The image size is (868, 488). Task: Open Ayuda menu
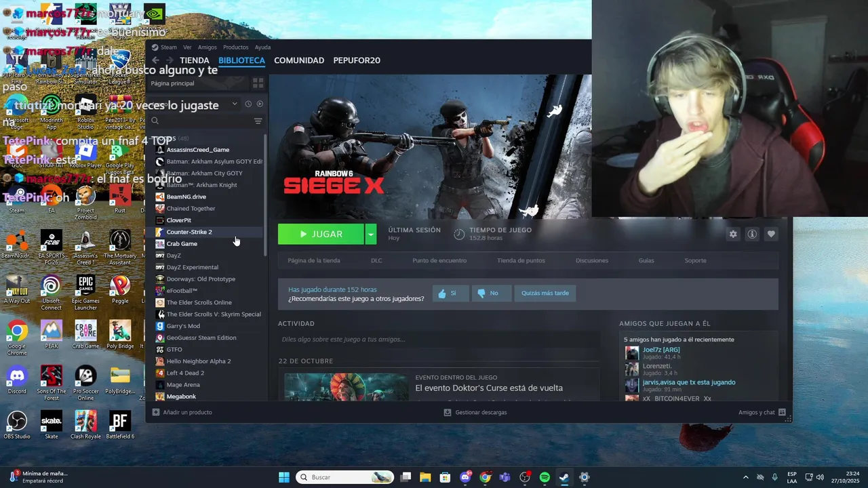click(x=262, y=47)
